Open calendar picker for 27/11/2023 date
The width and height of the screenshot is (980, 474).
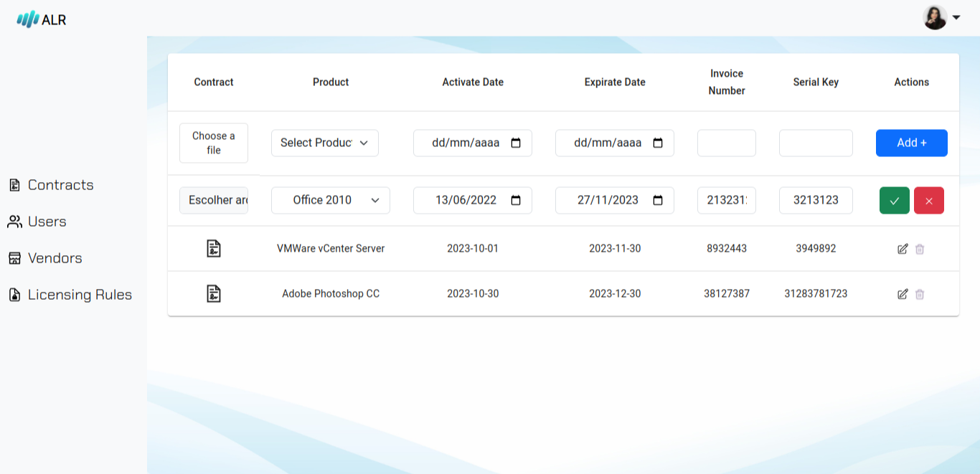point(658,200)
